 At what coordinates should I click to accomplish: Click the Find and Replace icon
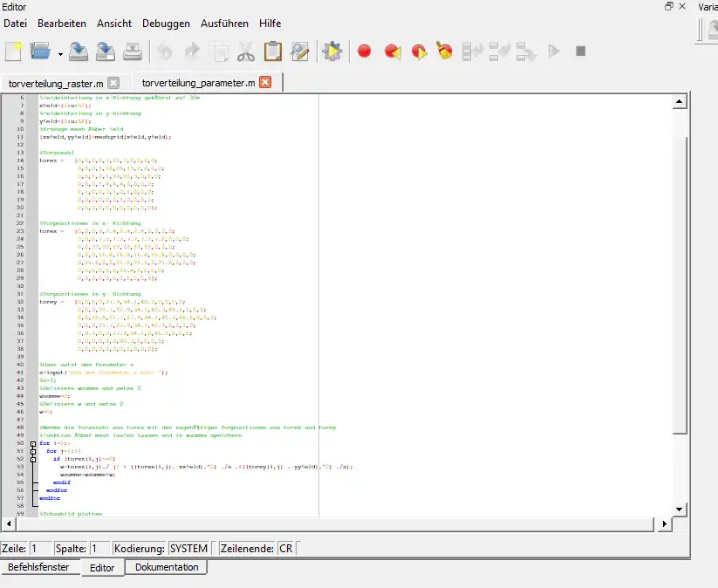[x=300, y=51]
